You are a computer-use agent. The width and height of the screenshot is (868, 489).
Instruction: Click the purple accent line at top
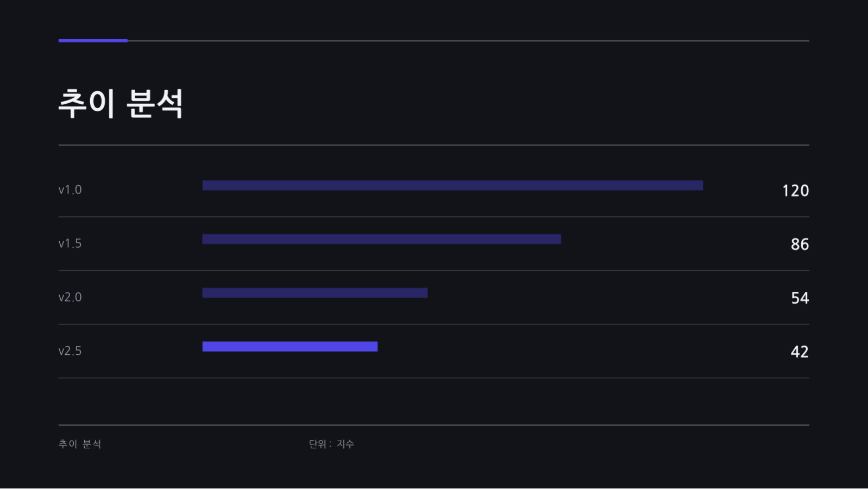[x=93, y=41]
